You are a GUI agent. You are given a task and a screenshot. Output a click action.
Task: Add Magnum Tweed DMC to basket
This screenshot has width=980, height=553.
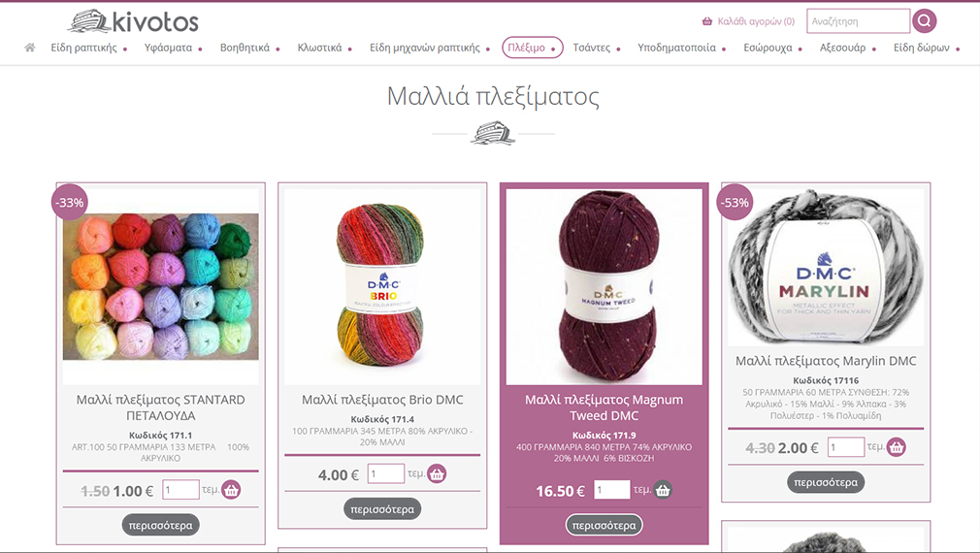pyautogui.click(x=663, y=490)
